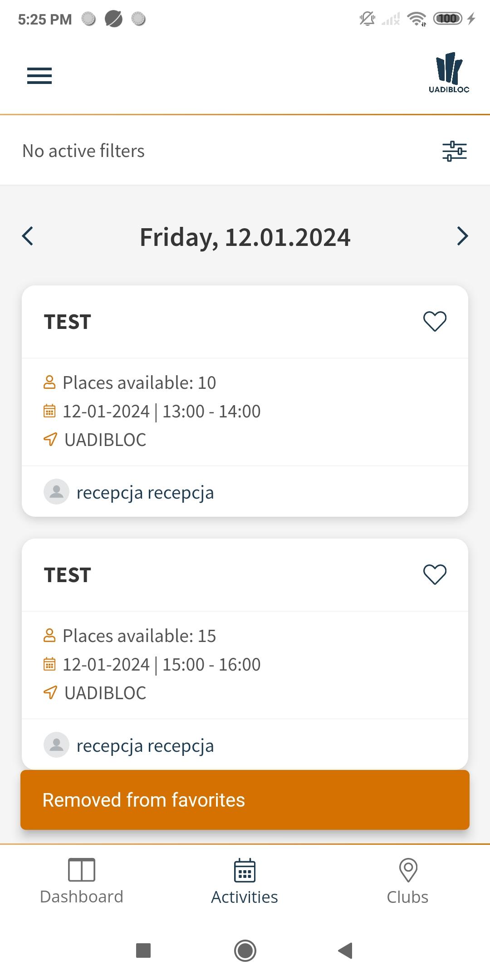
Task: Go to the previous day arrow
Action: (x=28, y=236)
